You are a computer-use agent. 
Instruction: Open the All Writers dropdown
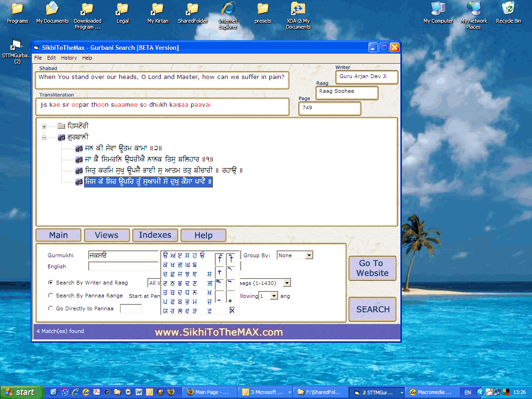point(154,283)
